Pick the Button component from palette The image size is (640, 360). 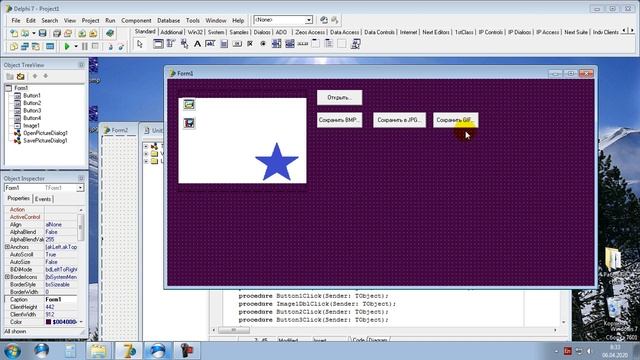point(237,44)
